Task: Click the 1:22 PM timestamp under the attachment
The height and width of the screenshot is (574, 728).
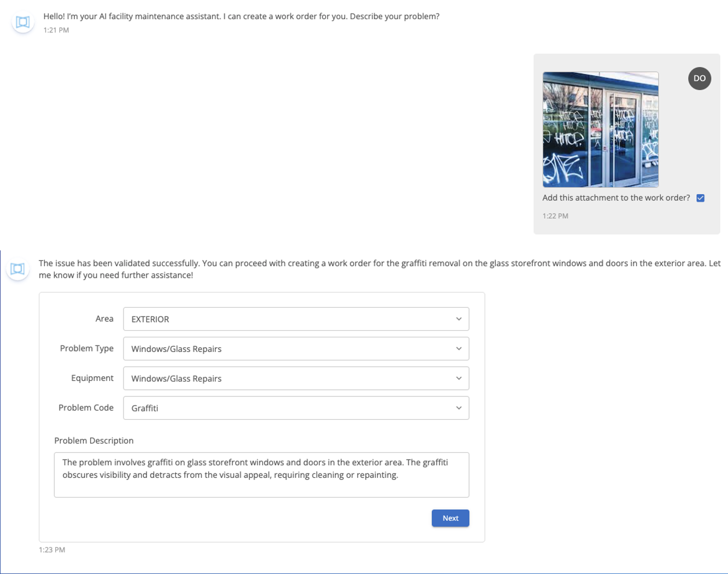Action: click(555, 216)
